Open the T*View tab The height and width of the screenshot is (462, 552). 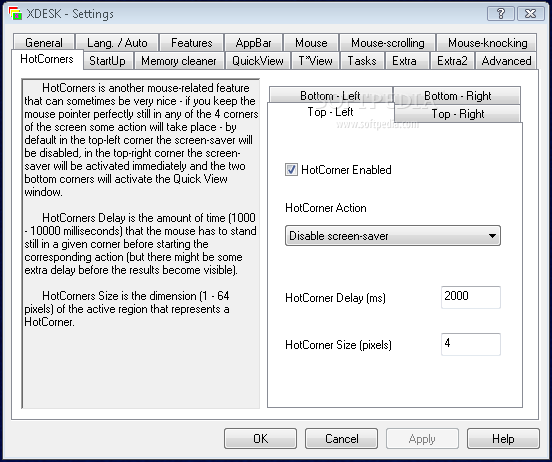pyautogui.click(x=316, y=61)
